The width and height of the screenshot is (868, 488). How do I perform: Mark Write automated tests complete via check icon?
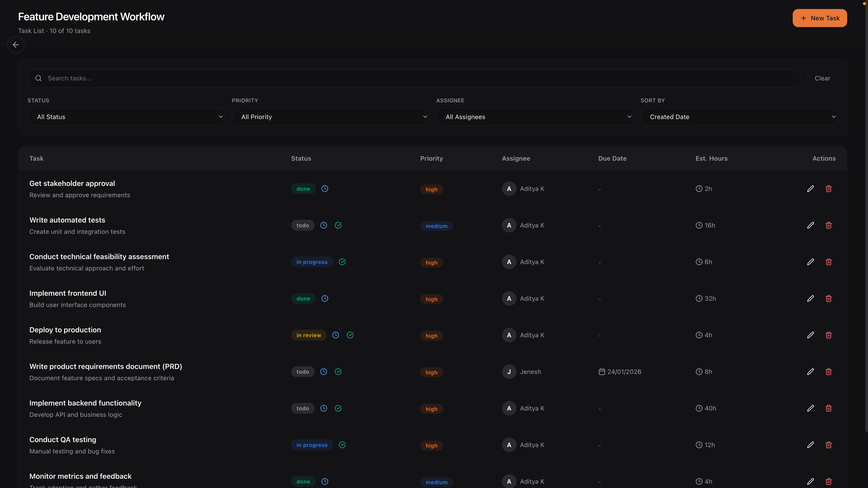[x=338, y=225]
